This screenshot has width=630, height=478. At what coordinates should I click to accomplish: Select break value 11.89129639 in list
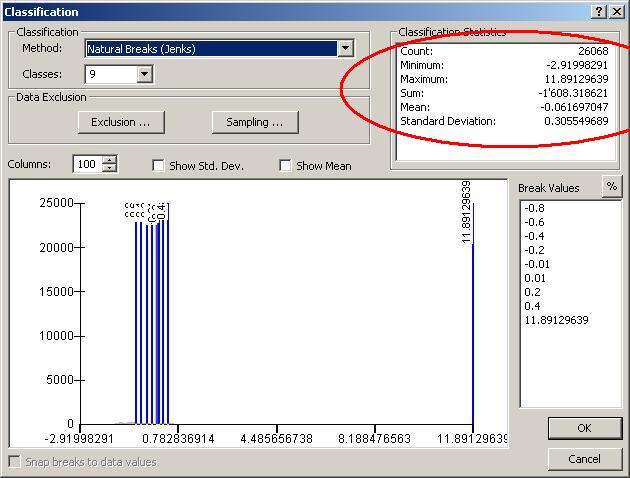[x=556, y=320]
